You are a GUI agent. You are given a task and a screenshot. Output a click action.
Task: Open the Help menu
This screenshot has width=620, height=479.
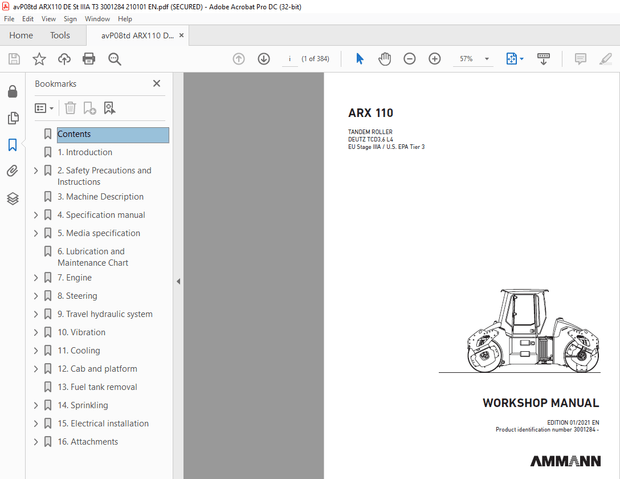(125, 19)
